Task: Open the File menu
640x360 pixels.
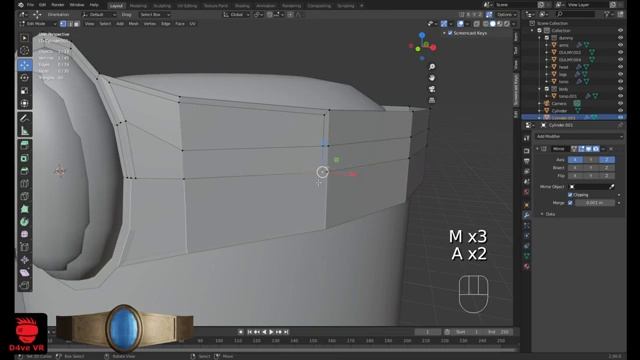Action: [30, 5]
